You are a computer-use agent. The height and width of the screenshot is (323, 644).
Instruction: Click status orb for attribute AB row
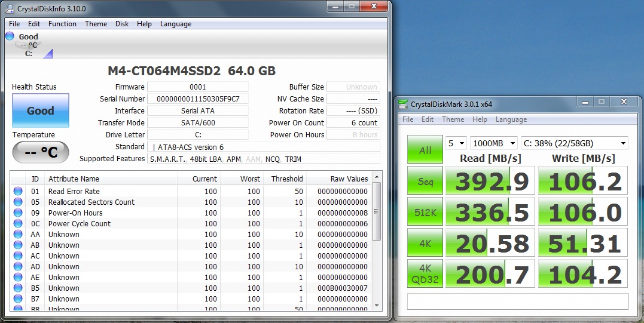[18, 245]
